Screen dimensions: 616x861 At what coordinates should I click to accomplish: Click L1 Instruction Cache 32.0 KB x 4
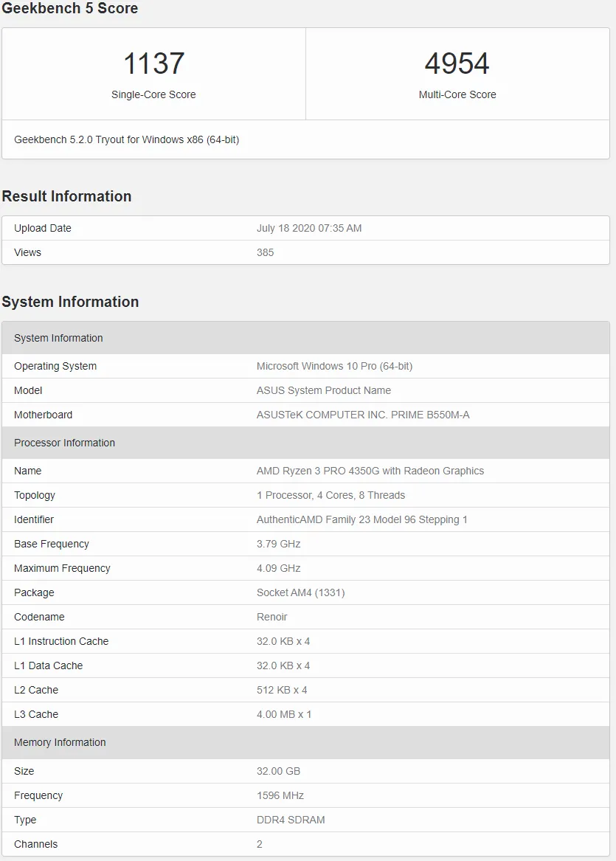(x=283, y=641)
